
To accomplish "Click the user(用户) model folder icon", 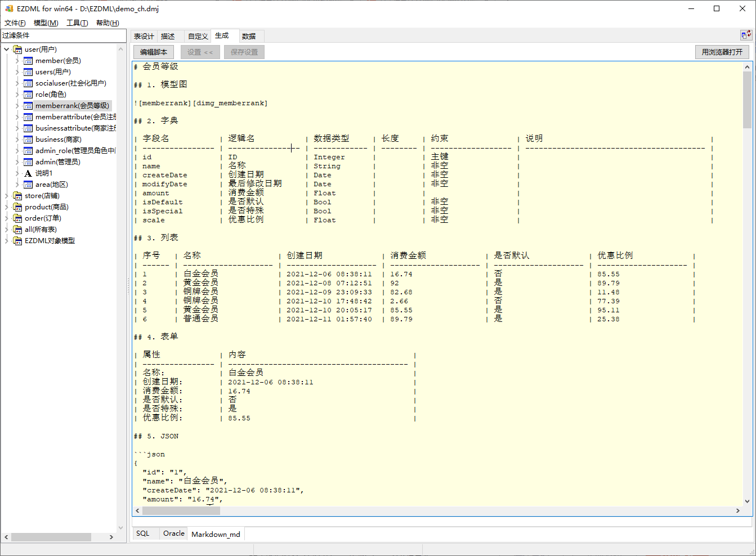I will 17,50.
